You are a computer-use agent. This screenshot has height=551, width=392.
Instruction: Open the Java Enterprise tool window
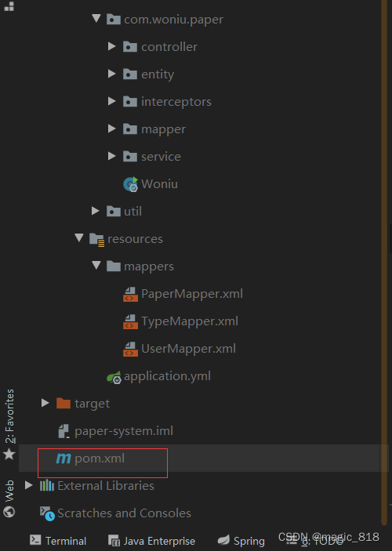151,541
